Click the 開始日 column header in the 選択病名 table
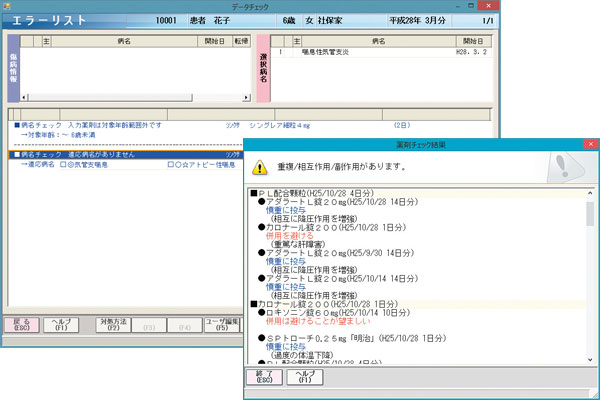The width and height of the screenshot is (600, 400). pyautogui.click(x=473, y=41)
